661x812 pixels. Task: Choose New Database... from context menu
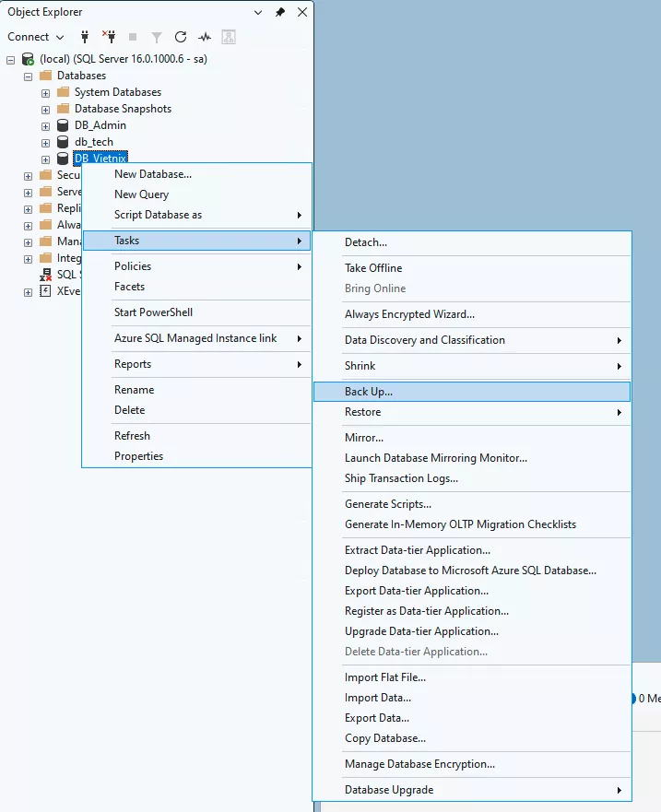[197, 174]
